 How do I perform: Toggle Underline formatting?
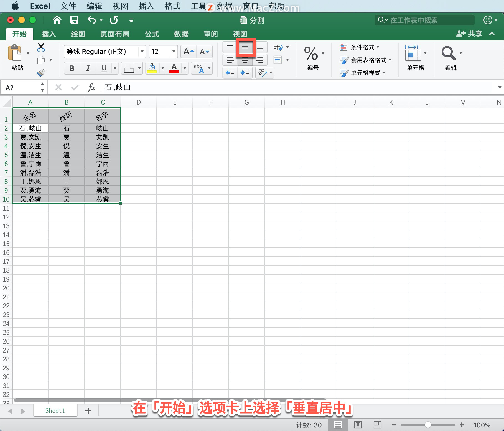pos(104,68)
